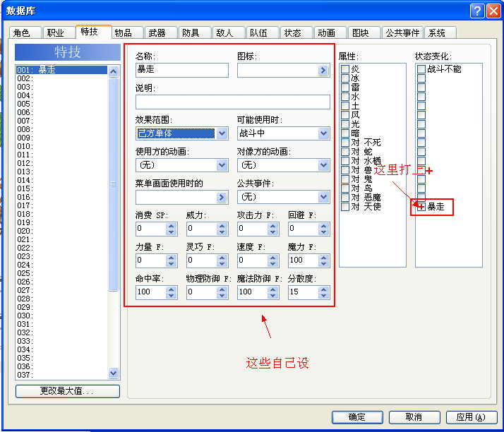Open the 物品 tab

coord(127,32)
